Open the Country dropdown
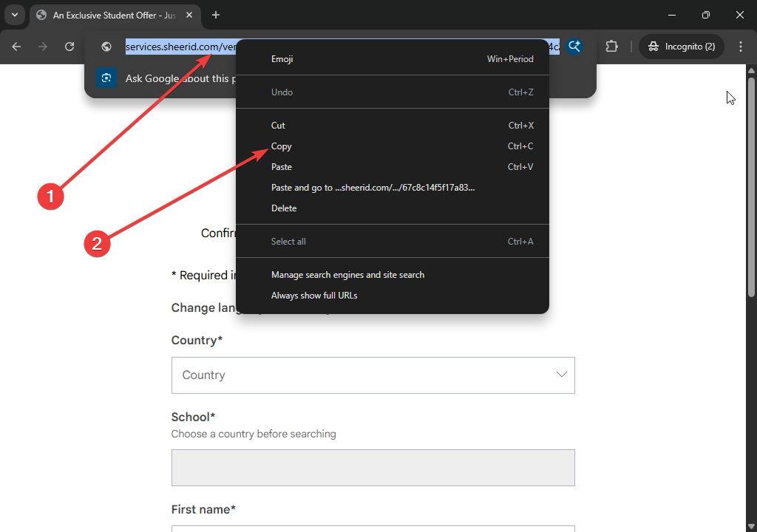Screen dimensions: 757x532 373,375
